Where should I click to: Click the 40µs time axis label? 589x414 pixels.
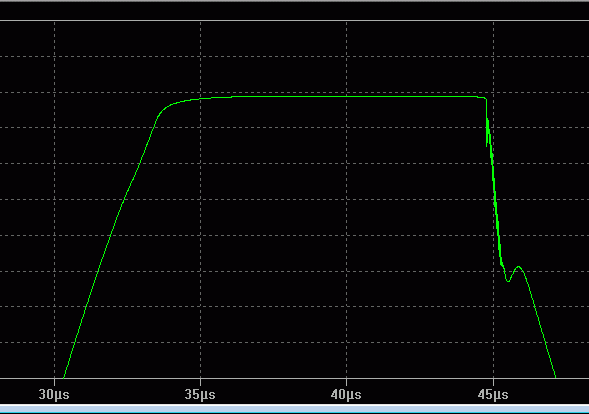[x=346, y=394]
